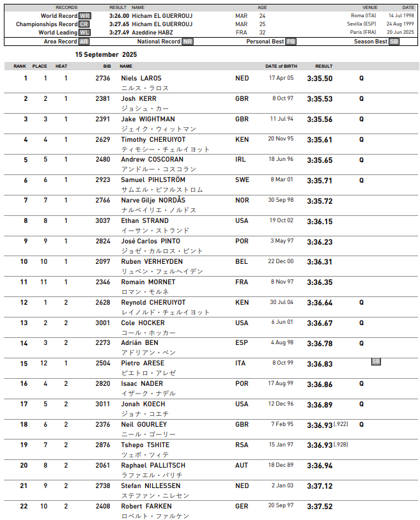Click the WL world leading badge

[85, 32]
